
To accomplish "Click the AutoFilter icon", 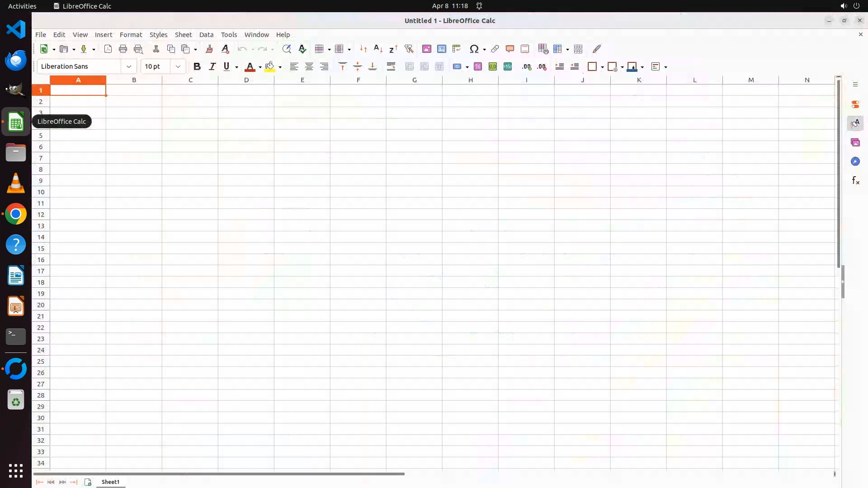I will (x=409, y=49).
